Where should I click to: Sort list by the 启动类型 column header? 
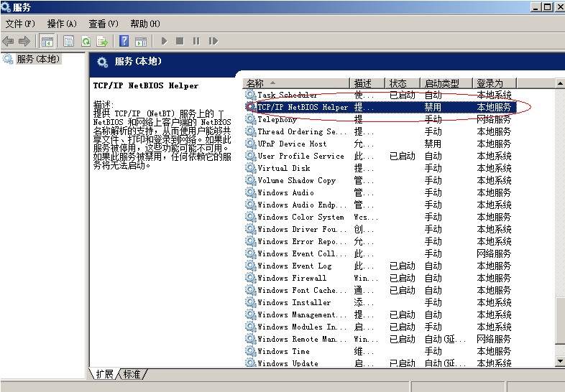coord(446,83)
